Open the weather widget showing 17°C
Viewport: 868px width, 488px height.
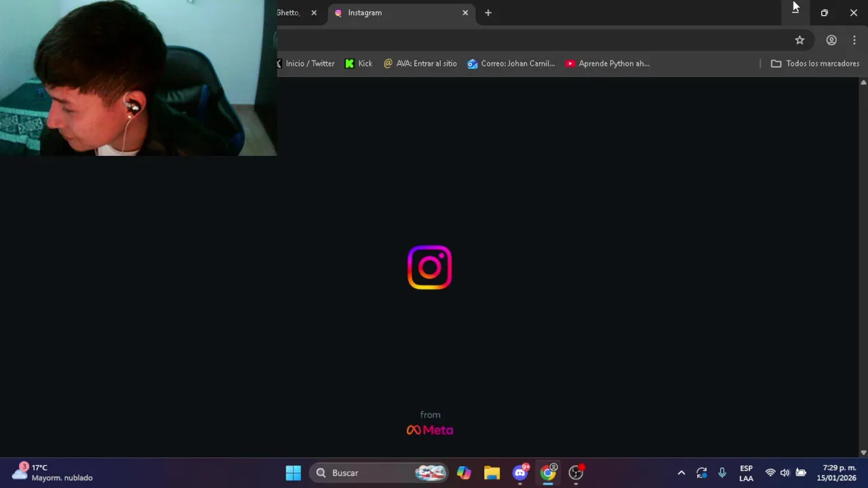tap(53, 472)
